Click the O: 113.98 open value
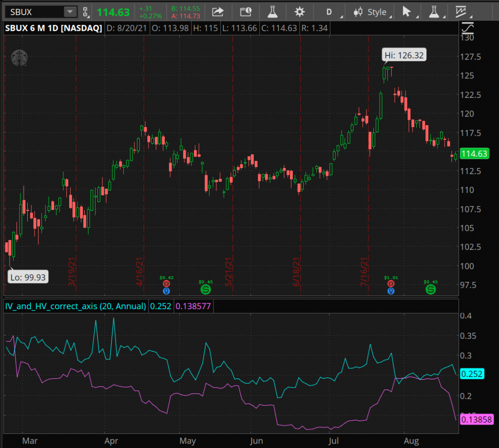 coord(170,28)
